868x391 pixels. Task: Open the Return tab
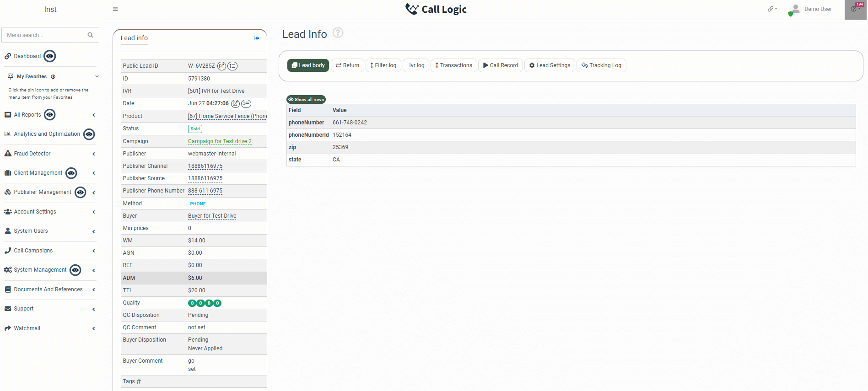347,65
